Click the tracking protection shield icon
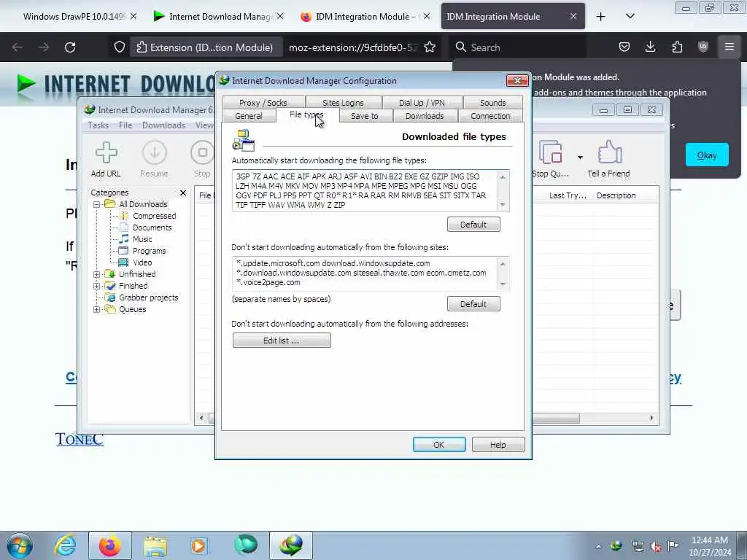This screenshot has width=747, height=560. coord(120,47)
